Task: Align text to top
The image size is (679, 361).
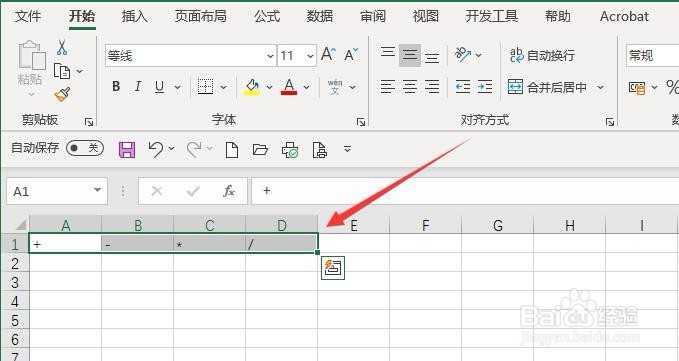Action: coord(388,53)
